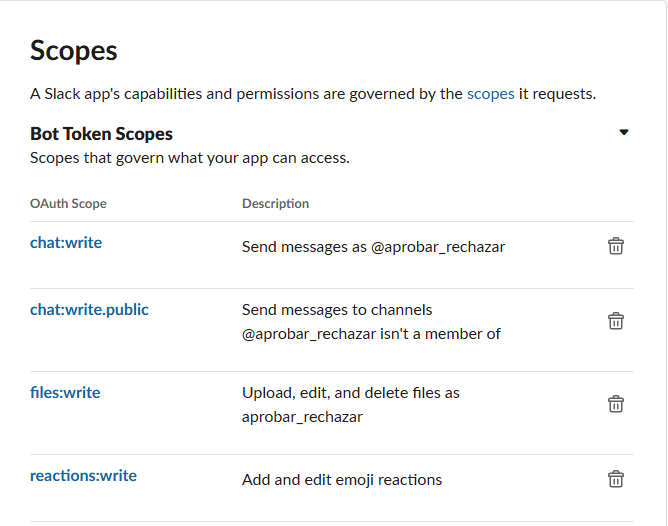Click the "Send messages as @aprobar_rechazar" description
Image resolution: width=668 pixels, height=526 pixels.
point(373,246)
